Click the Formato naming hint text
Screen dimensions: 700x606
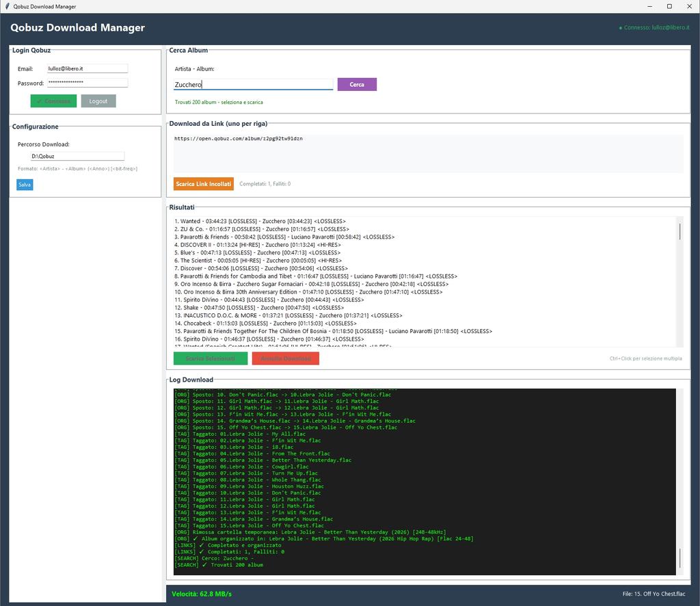coord(78,169)
